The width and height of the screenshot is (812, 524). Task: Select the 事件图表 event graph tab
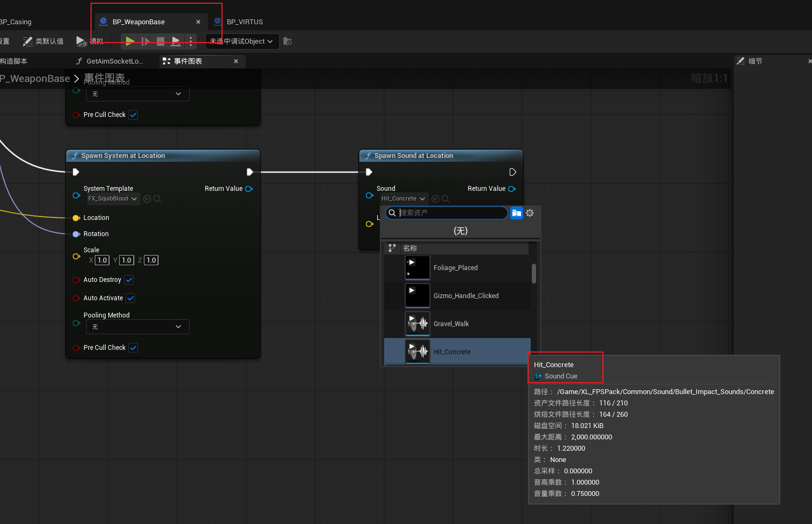[x=188, y=61]
